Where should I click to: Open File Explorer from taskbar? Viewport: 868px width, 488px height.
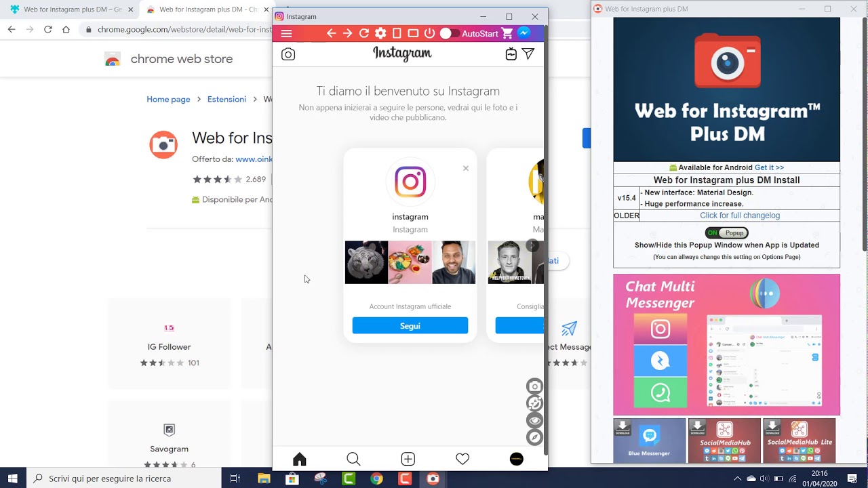pyautogui.click(x=264, y=479)
